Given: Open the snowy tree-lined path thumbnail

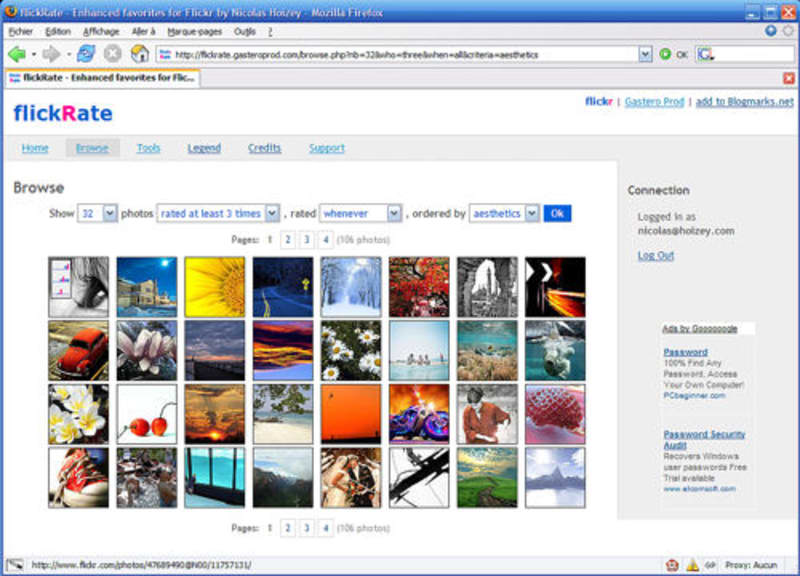Looking at the screenshot, I should pyautogui.click(x=351, y=287).
